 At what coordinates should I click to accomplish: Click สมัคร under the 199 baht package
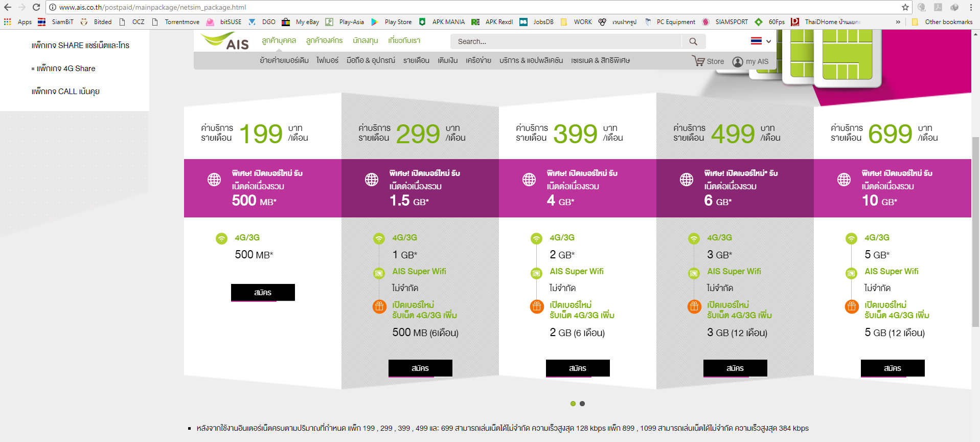(x=263, y=293)
